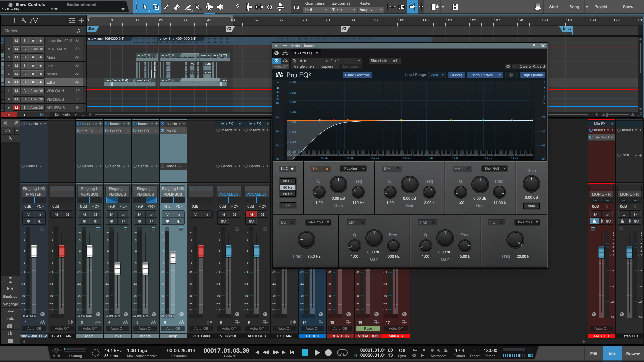
Task: Enable the HF band in Pro EQ
Action: (469, 169)
